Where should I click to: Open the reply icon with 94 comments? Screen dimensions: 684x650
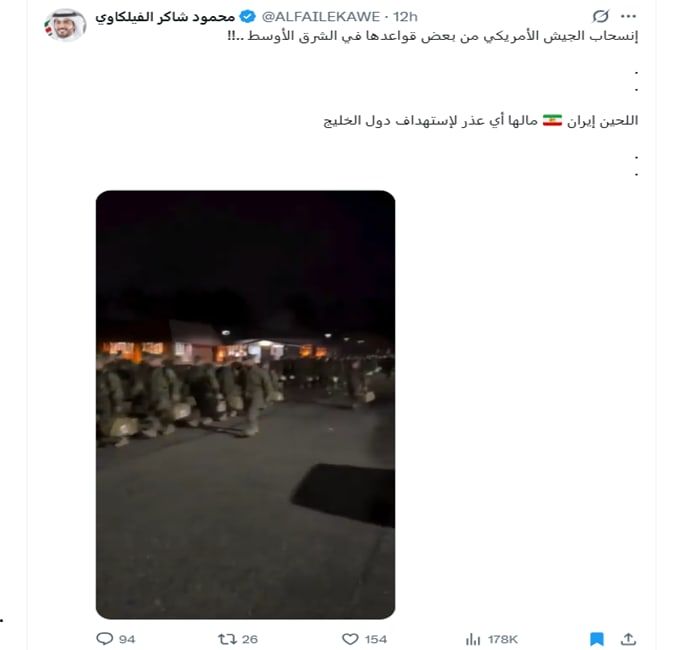pyautogui.click(x=105, y=639)
